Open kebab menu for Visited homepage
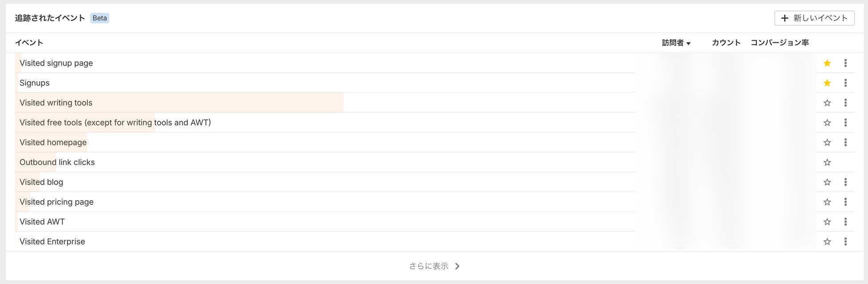868x284 pixels. click(845, 143)
